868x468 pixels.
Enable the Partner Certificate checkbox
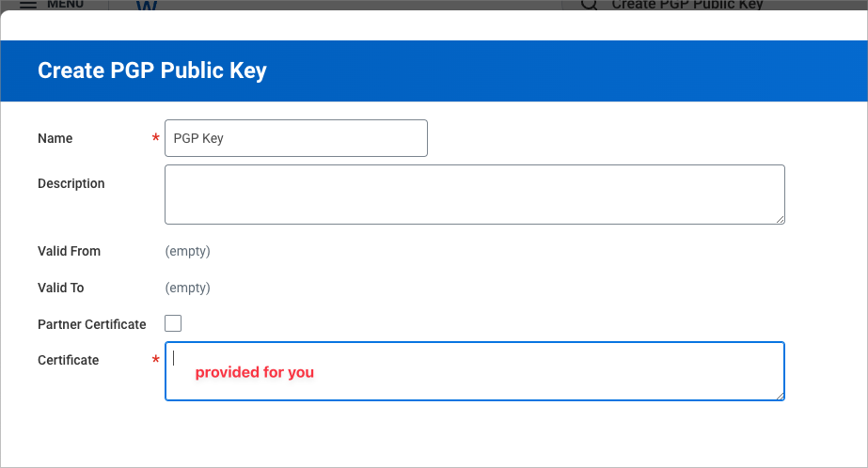point(173,323)
